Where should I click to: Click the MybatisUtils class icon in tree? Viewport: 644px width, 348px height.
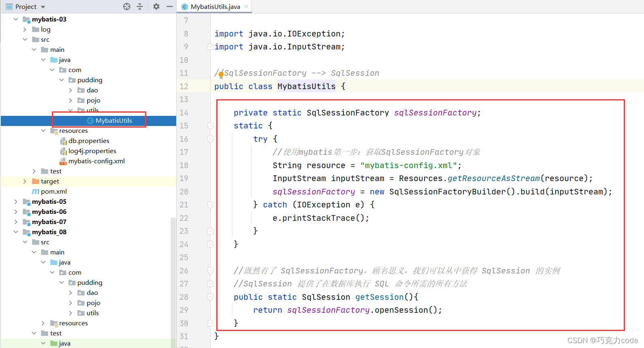coord(90,121)
